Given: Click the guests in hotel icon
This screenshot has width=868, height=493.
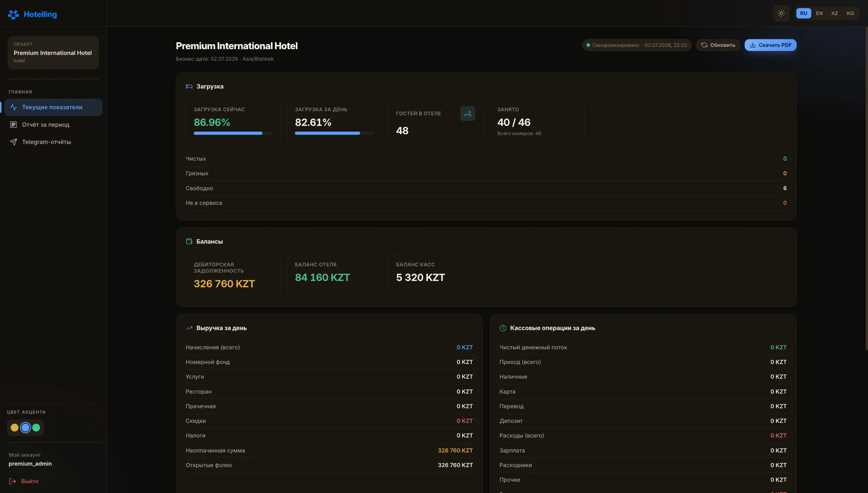Looking at the screenshot, I should click(x=467, y=114).
